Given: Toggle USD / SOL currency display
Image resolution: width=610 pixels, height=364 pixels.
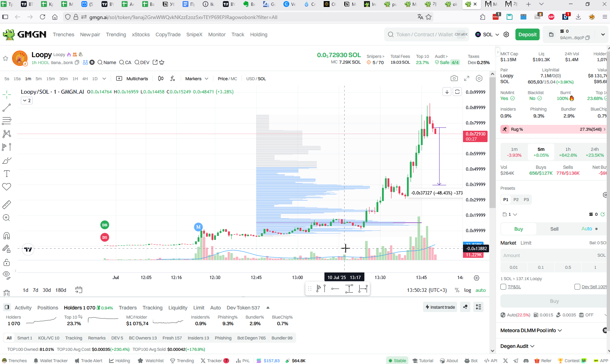Looking at the screenshot, I should [256, 79].
